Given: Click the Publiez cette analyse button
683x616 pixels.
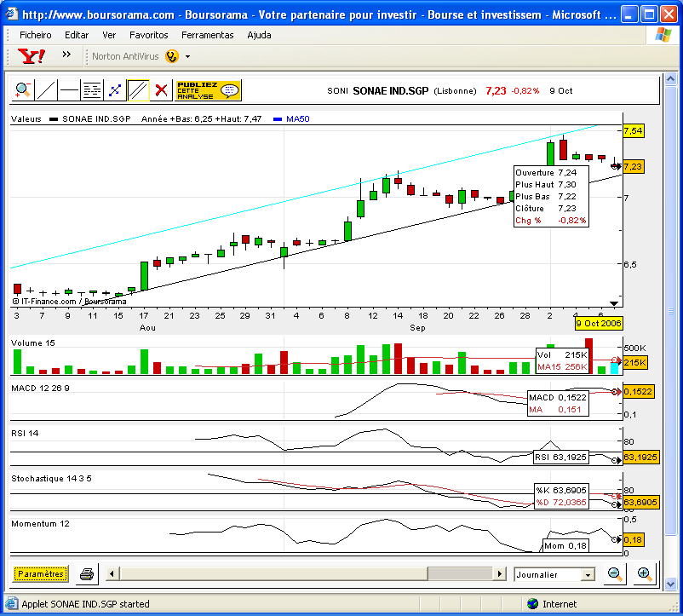Looking at the screenshot, I should (208, 90).
